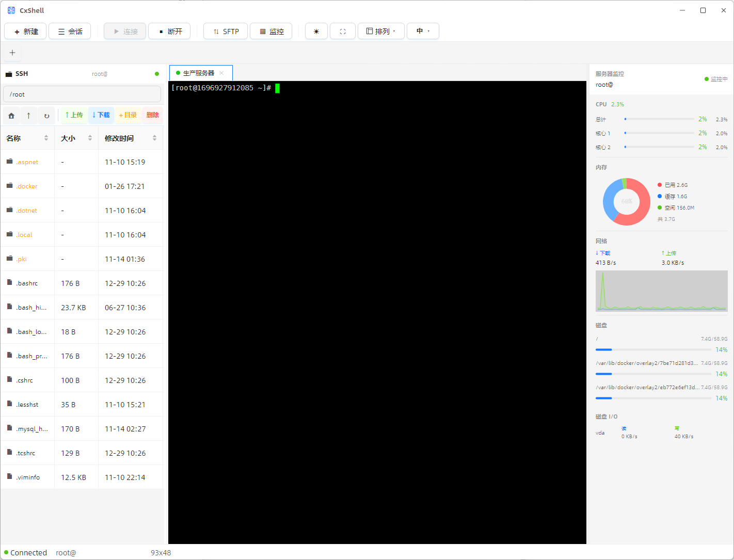Click the 断开 disconnect button
This screenshot has height=560, width=734.
pyautogui.click(x=169, y=31)
